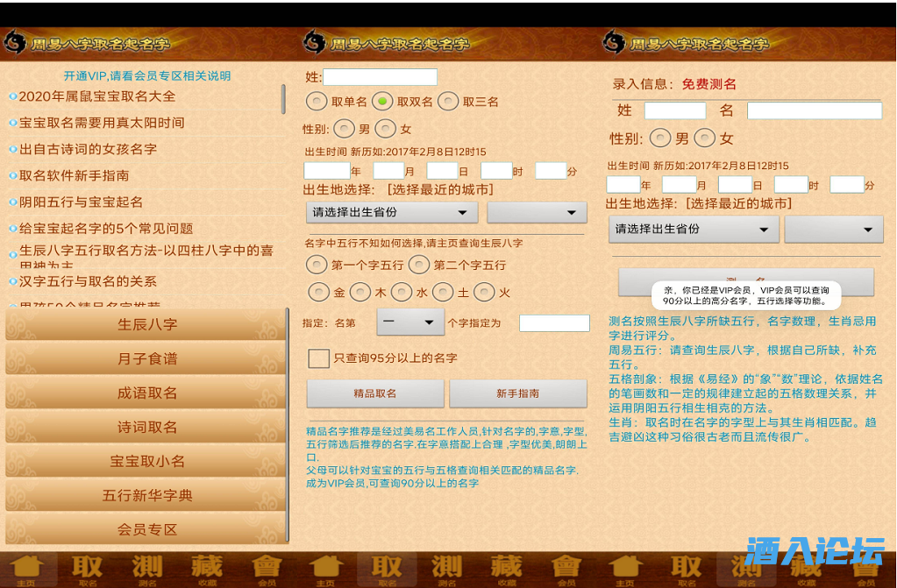Expand the city dropdown next to province selector
The image size is (897, 588).
point(537,212)
